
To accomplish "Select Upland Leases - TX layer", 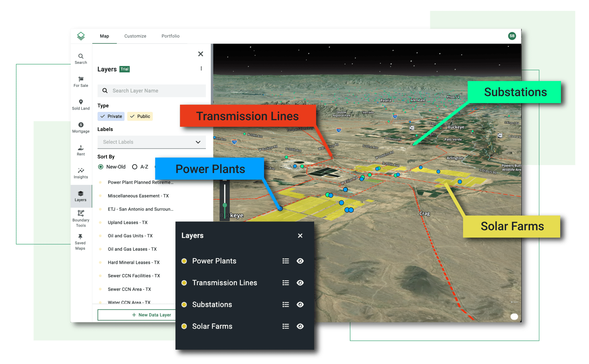I will click(x=128, y=222).
